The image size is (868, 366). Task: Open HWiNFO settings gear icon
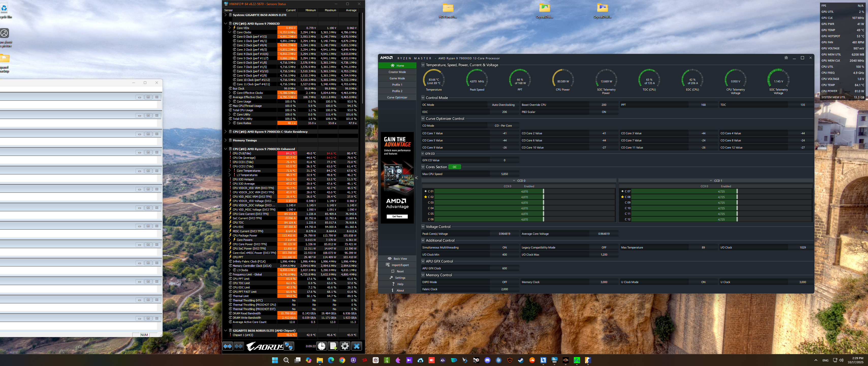(345, 346)
